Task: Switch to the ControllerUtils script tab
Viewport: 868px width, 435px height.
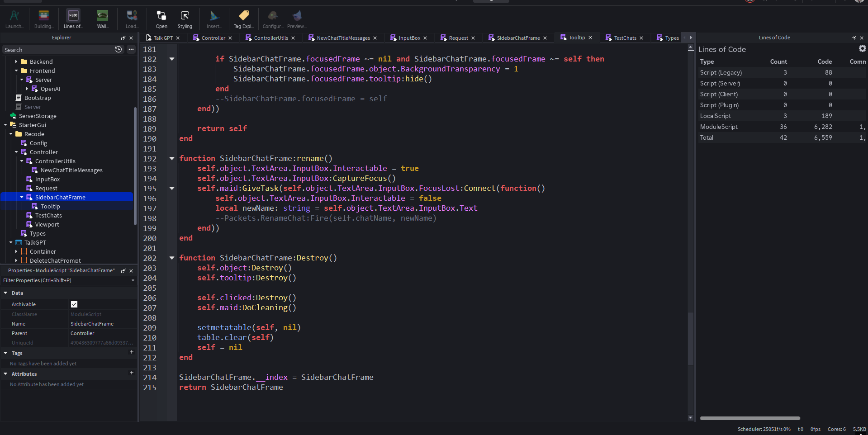Action: [x=270, y=38]
